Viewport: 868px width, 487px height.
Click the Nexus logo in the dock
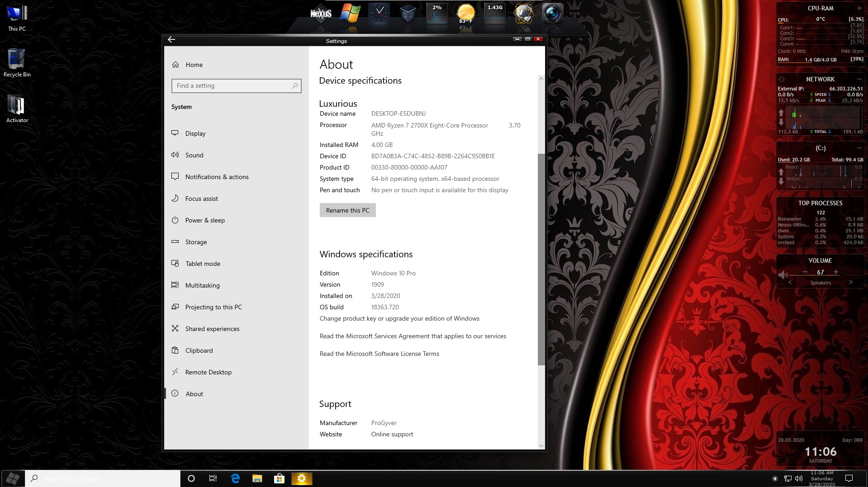pyautogui.click(x=321, y=14)
